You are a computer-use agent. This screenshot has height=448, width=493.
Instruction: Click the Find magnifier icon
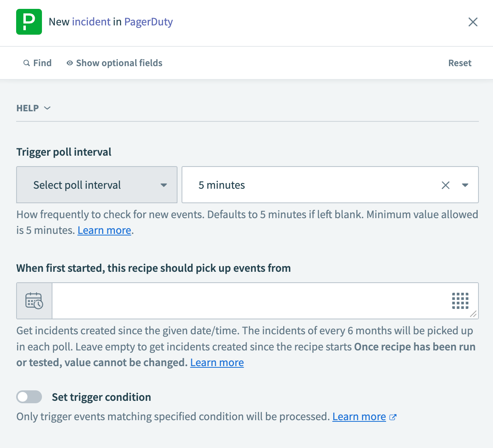click(26, 63)
